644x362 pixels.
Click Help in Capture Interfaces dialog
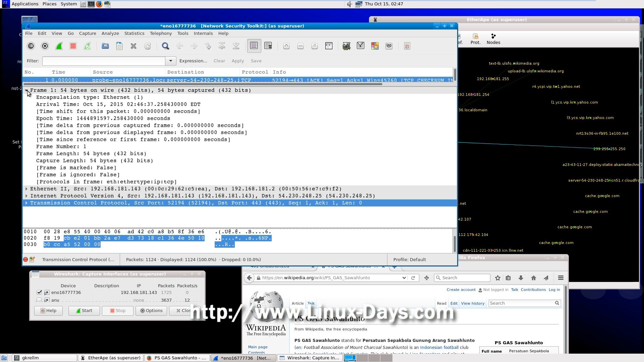click(x=48, y=311)
